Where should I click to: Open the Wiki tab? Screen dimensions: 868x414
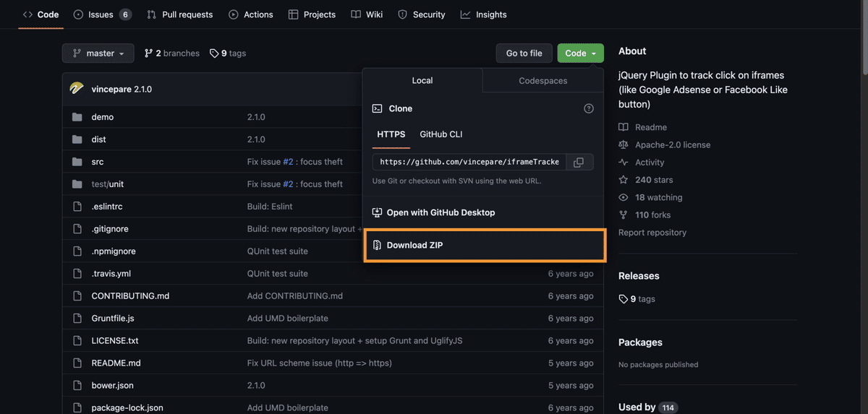click(367, 14)
